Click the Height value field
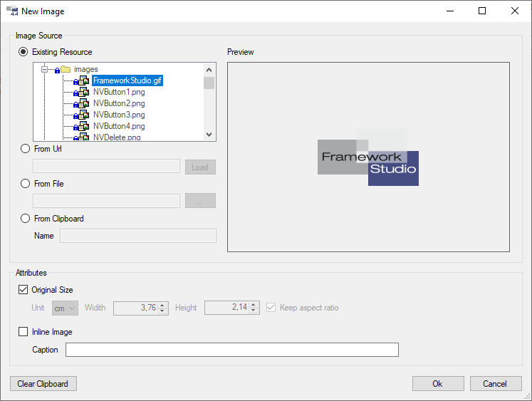 pyautogui.click(x=227, y=308)
